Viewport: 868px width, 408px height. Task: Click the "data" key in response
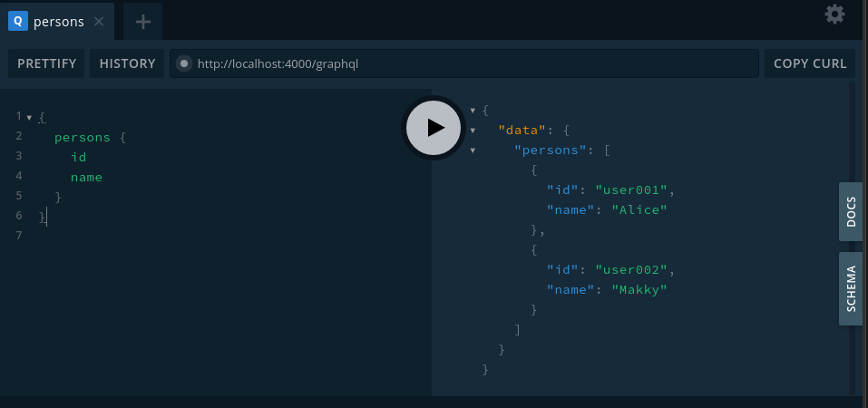522,130
